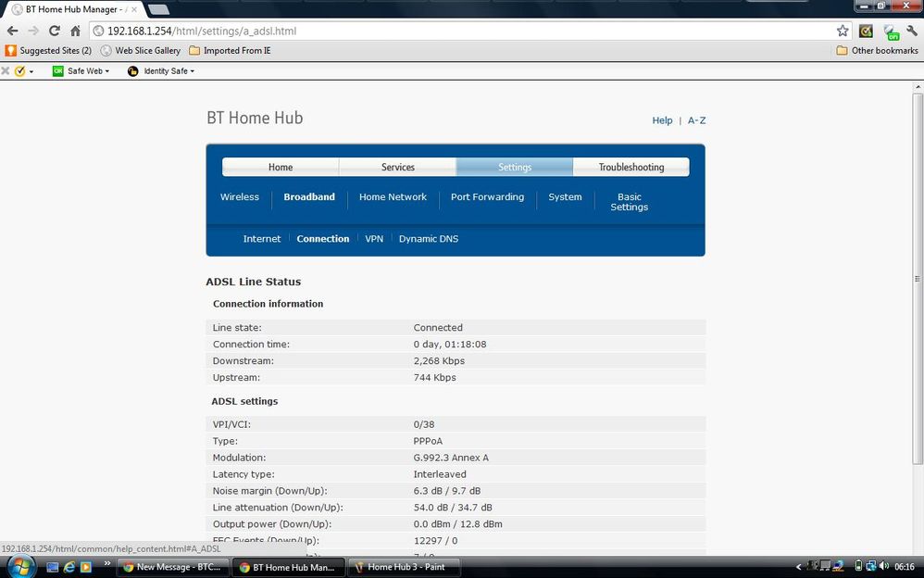Click the Help link
Image resolution: width=924 pixels, height=578 pixels.
[662, 120]
